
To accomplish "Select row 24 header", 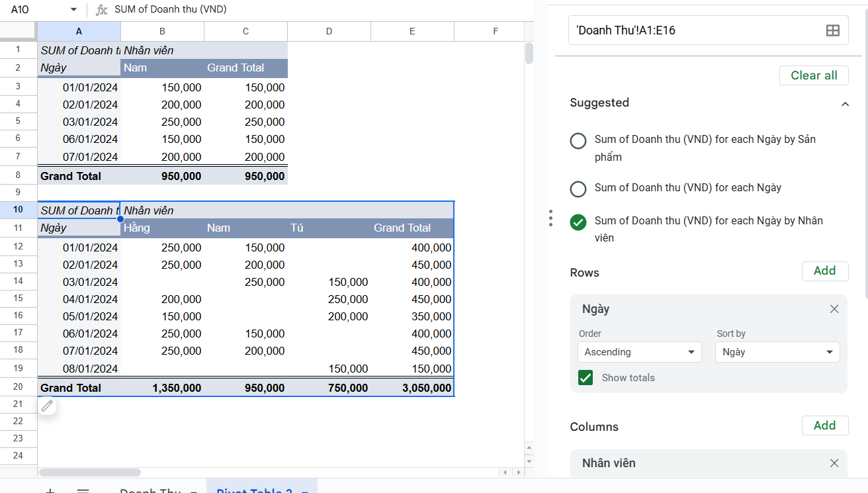I will point(19,456).
